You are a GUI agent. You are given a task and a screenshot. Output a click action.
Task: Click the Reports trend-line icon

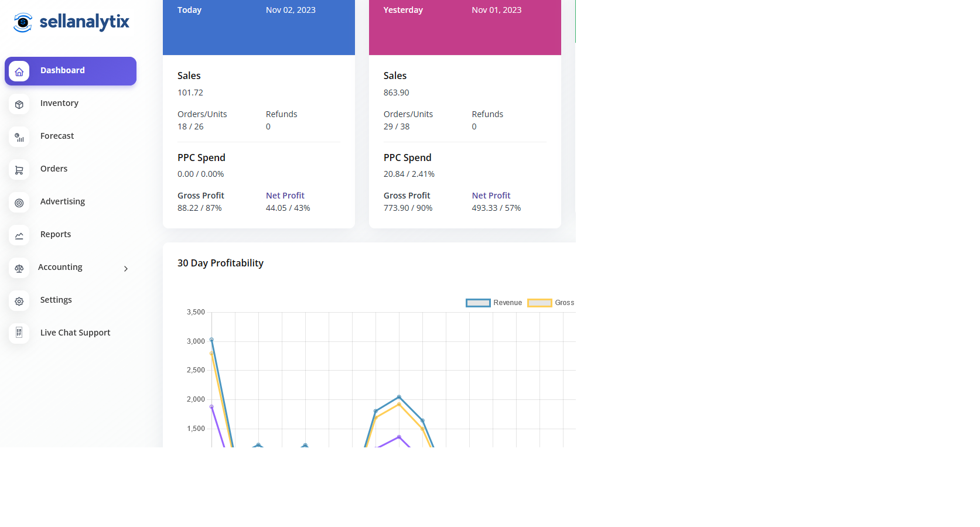19,235
